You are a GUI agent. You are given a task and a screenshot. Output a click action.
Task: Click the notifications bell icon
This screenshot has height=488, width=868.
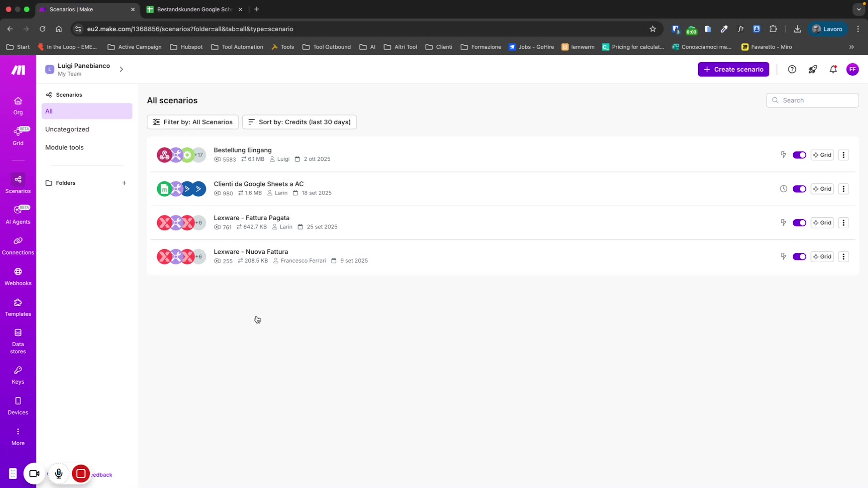click(833, 70)
